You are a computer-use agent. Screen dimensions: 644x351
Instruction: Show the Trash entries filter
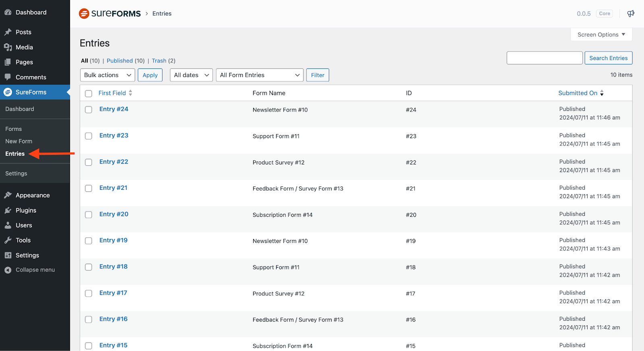point(159,61)
